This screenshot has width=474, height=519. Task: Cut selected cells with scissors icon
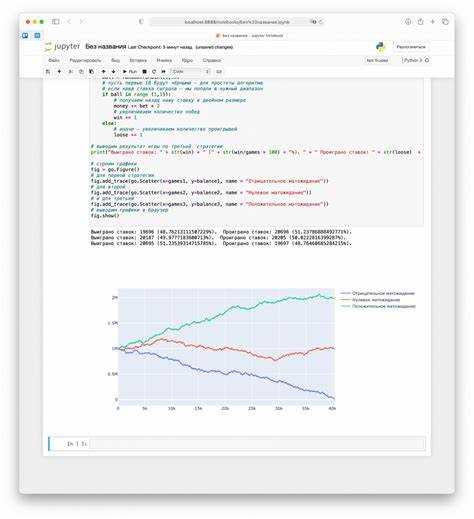point(70,72)
